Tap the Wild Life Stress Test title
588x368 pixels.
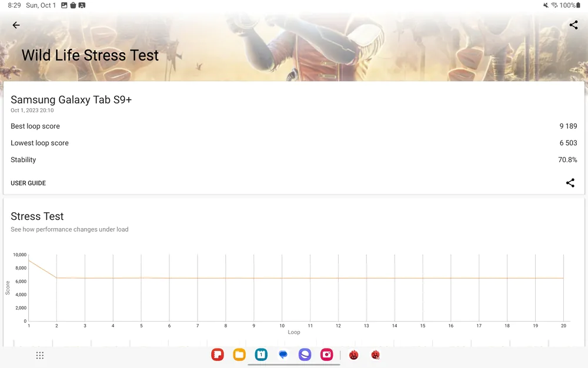90,55
